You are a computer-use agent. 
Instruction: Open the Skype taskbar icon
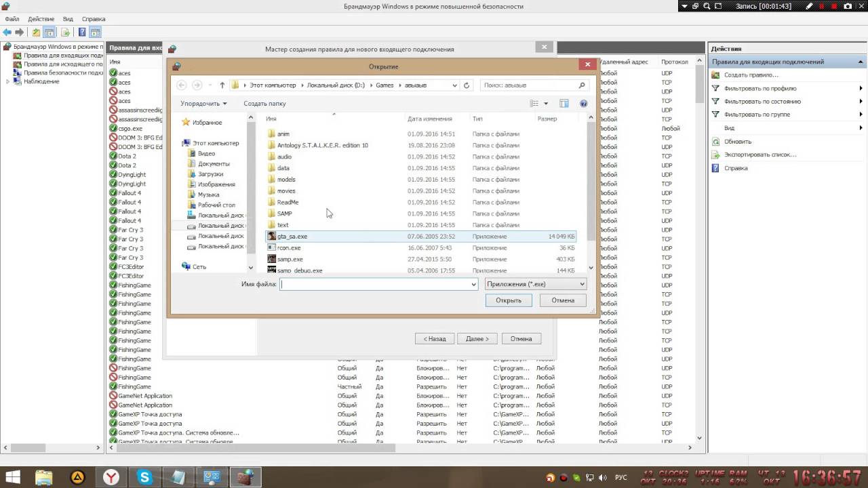[x=144, y=477]
